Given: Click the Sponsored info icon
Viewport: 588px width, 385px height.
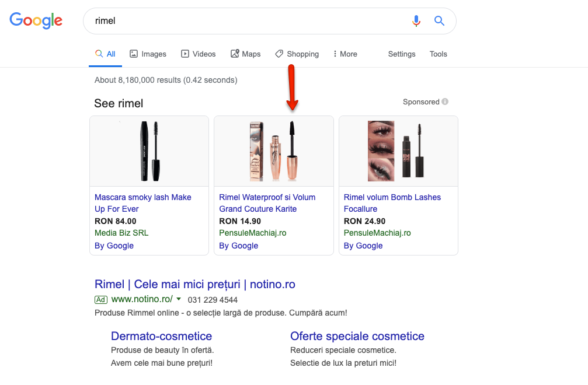Looking at the screenshot, I should [445, 101].
